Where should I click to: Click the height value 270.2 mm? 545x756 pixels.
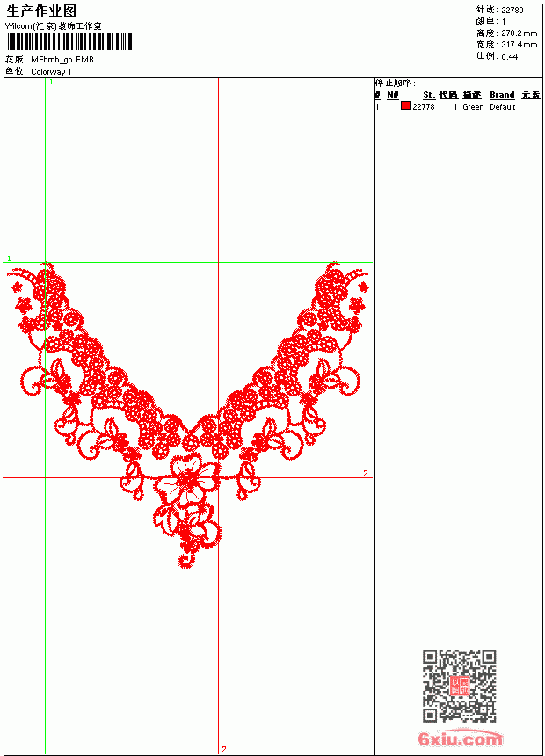pos(519,33)
